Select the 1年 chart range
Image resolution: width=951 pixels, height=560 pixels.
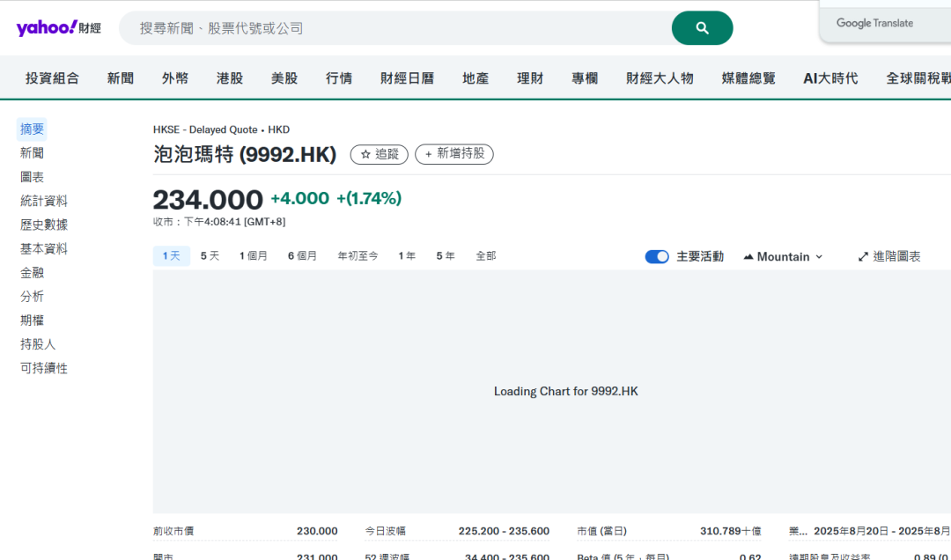click(407, 256)
